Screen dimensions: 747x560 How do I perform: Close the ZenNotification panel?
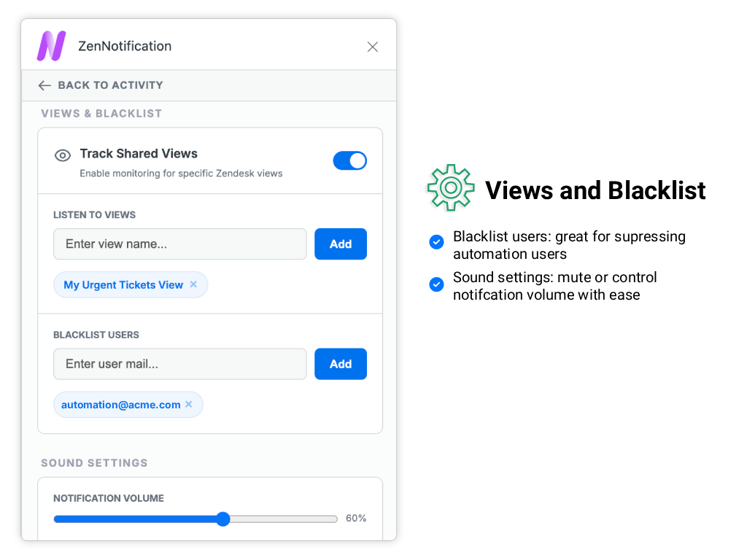[372, 47]
